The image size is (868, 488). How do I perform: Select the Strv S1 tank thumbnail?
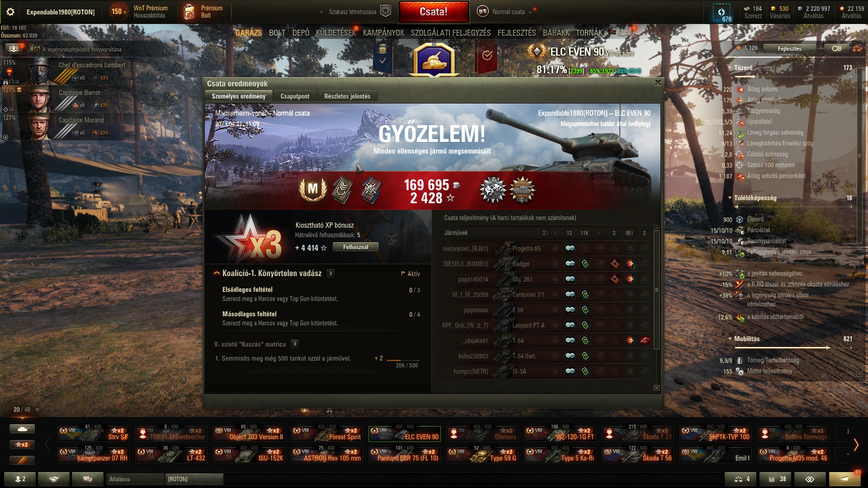[94, 434]
